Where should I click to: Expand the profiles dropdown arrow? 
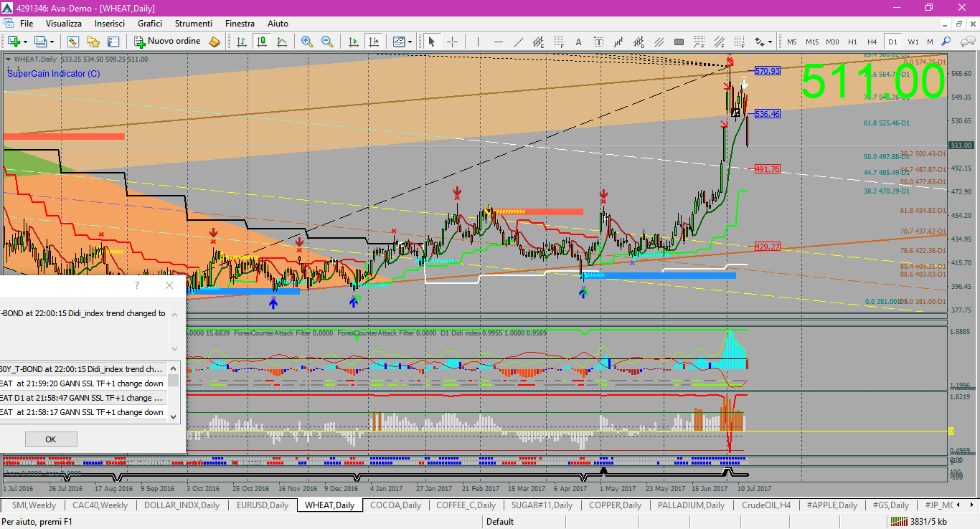tap(52, 42)
